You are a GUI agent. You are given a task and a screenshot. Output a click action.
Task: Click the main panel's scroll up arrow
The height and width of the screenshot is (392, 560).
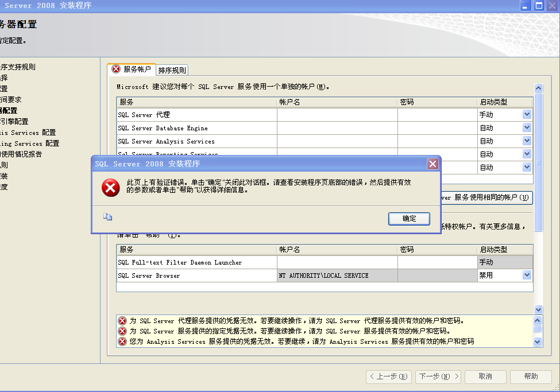tap(538, 88)
